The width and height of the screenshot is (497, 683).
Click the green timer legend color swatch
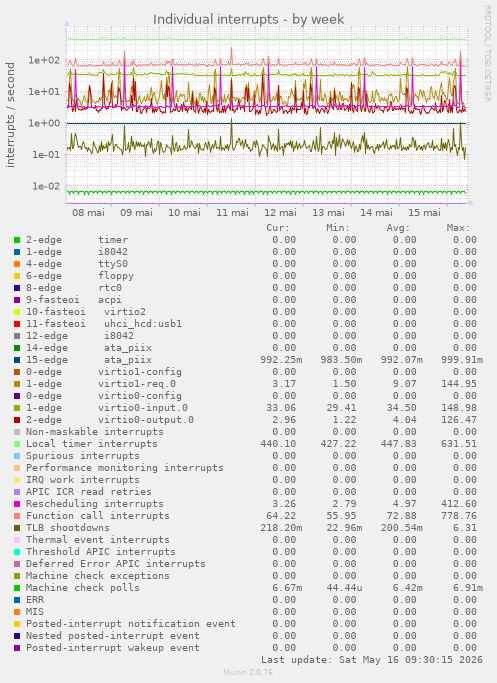click(17, 240)
